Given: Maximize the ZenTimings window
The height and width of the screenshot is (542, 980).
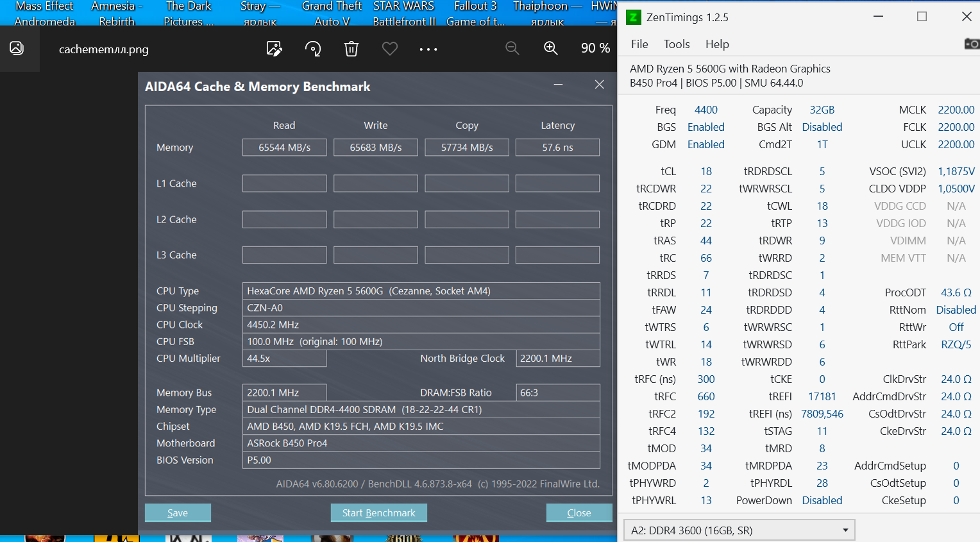Looking at the screenshot, I should tap(922, 17).
